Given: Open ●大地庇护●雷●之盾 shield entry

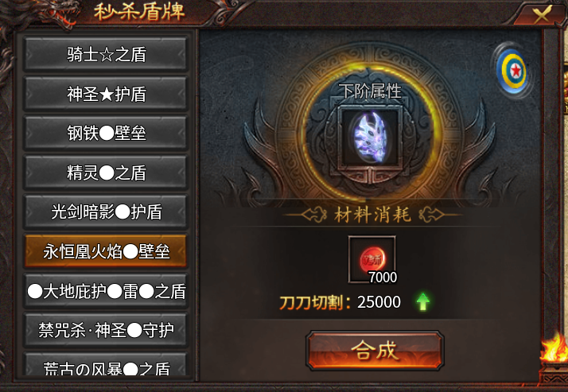Looking at the screenshot, I should [x=106, y=291].
